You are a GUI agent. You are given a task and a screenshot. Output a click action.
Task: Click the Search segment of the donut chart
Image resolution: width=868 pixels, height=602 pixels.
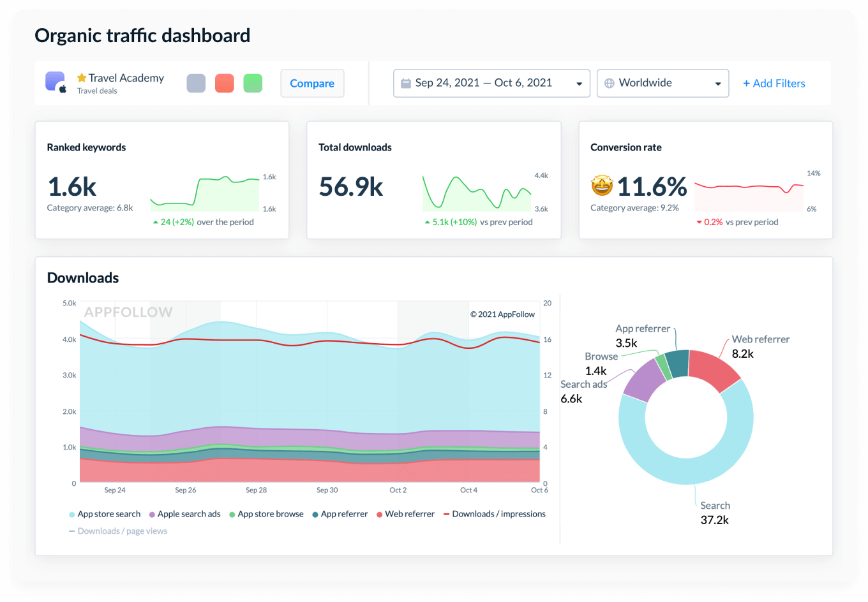coord(686,471)
